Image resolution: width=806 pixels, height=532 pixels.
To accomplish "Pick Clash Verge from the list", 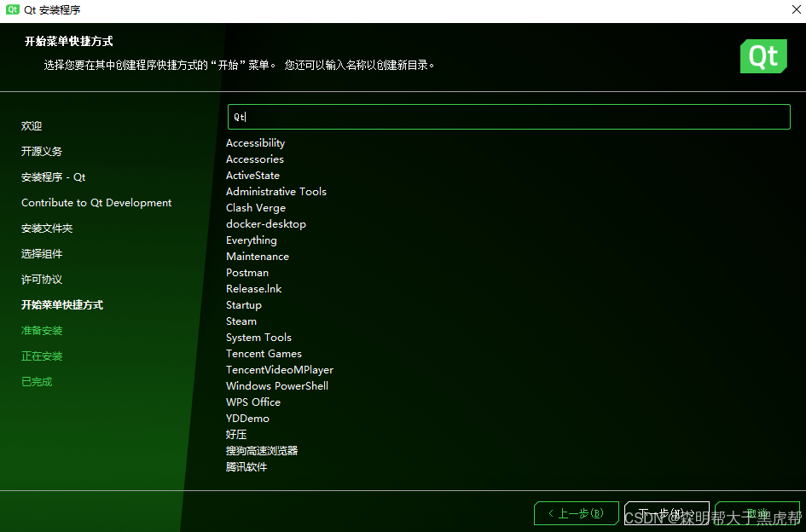I will [x=256, y=208].
